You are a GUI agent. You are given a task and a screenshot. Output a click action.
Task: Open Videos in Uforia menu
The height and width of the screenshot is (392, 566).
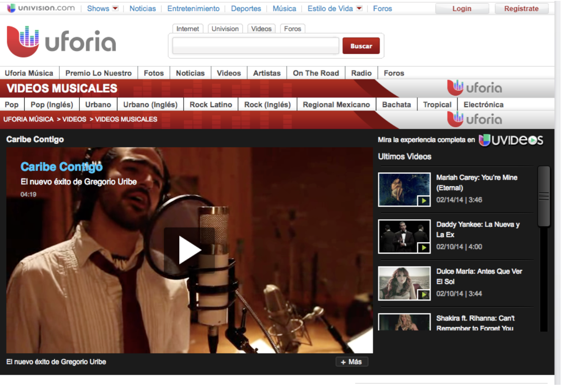click(x=229, y=73)
